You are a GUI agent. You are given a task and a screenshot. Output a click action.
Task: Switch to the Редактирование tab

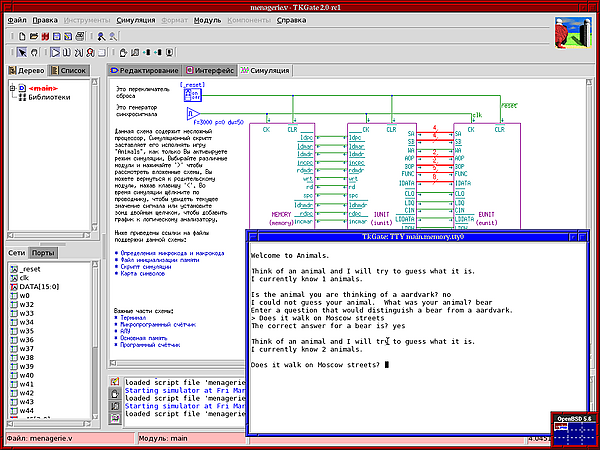(x=143, y=71)
